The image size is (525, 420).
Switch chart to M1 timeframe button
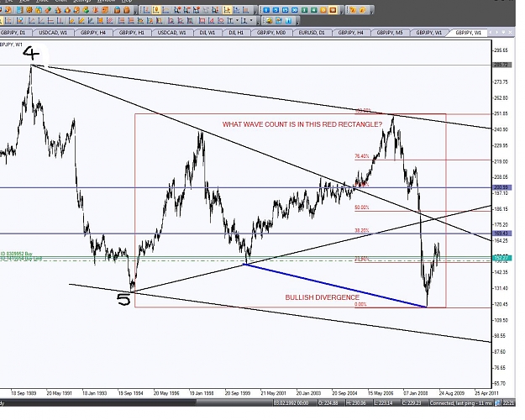266,10
